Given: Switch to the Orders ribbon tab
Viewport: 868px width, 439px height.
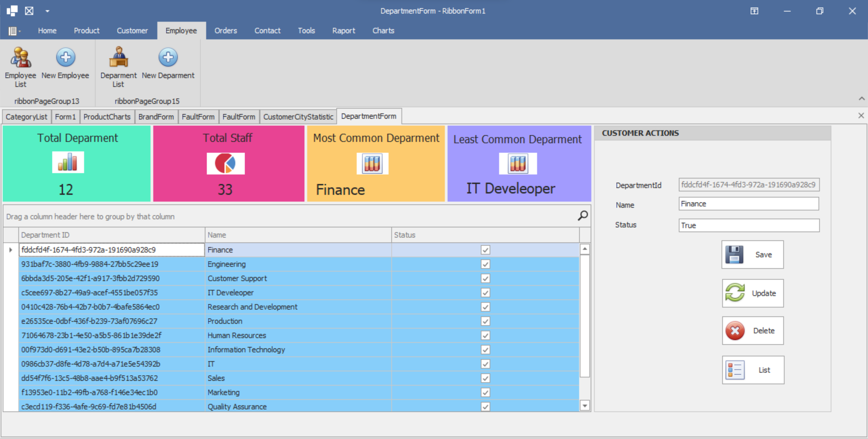Looking at the screenshot, I should pyautogui.click(x=226, y=31).
